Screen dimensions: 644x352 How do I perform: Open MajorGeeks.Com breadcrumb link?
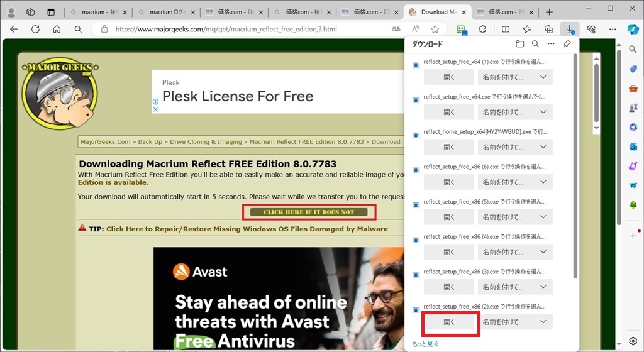tap(106, 141)
